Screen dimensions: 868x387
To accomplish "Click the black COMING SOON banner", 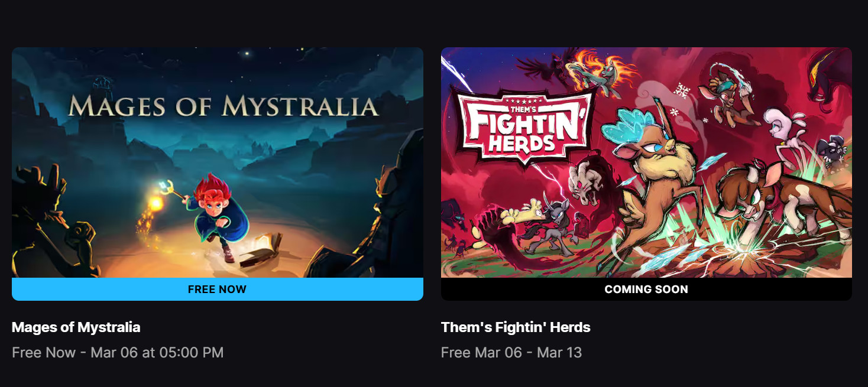I will click(646, 290).
